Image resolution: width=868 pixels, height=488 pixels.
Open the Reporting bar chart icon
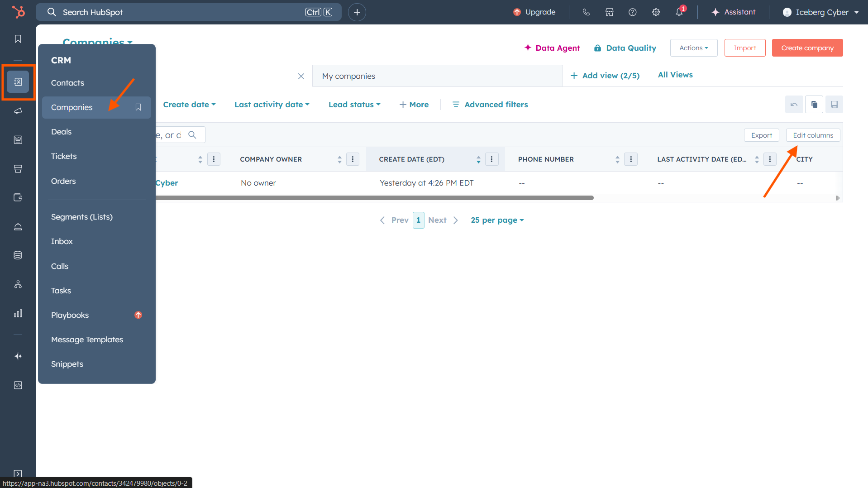click(x=18, y=313)
